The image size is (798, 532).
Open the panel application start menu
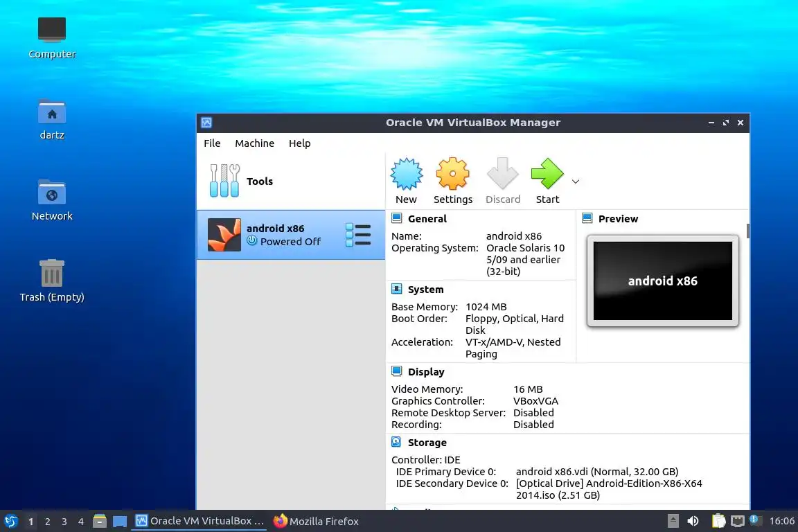point(10,522)
